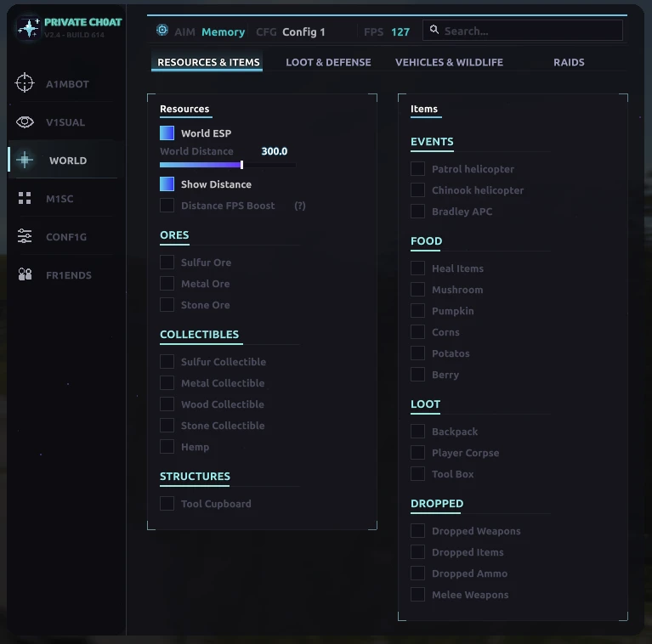Image resolution: width=652 pixels, height=644 pixels.
Task: Enable Patrol helicopter checkbox
Action: click(418, 169)
